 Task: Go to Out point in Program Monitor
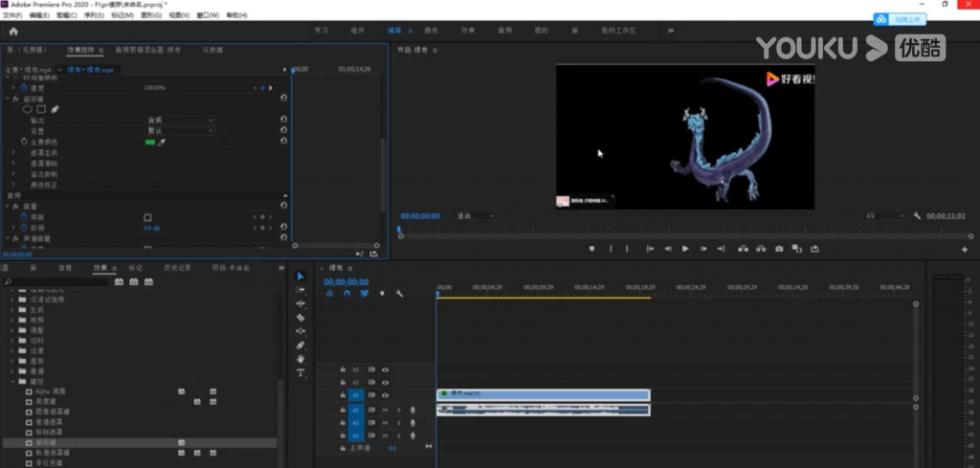721,249
